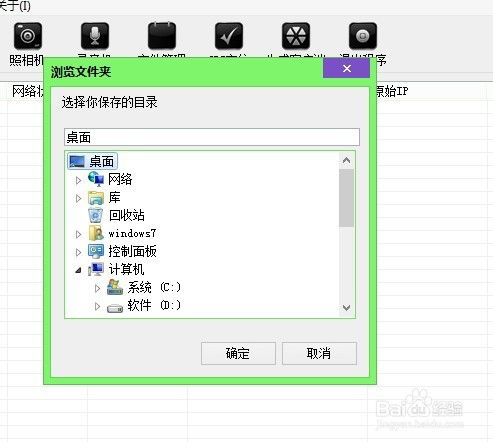Click the folder tree scrollbar down arrow
This screenshot has width=493, height=442.
(x=346, y=307)
